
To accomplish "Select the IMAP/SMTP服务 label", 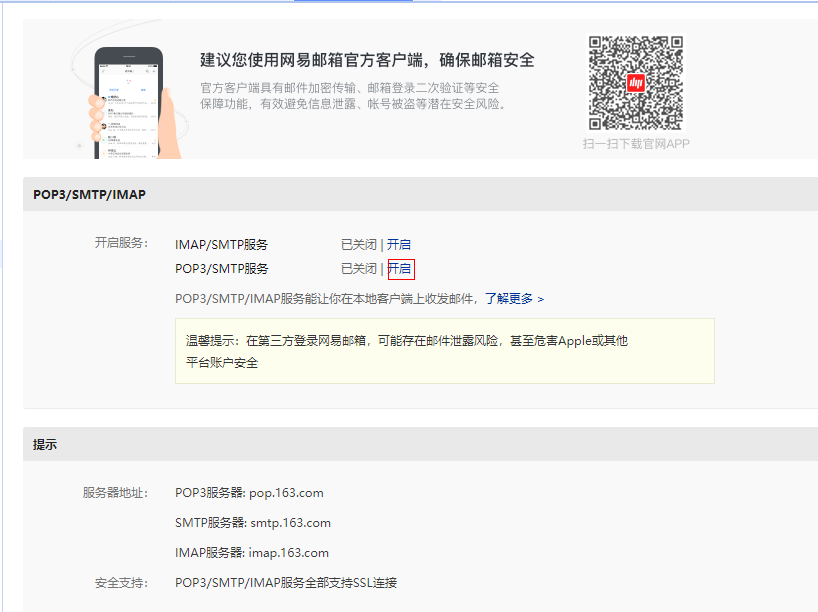I will point(221,245).
